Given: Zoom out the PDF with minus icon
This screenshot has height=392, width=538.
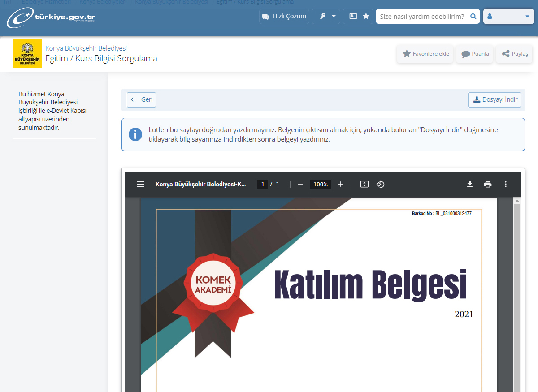Looking at the screenshot, I should 300,184.
